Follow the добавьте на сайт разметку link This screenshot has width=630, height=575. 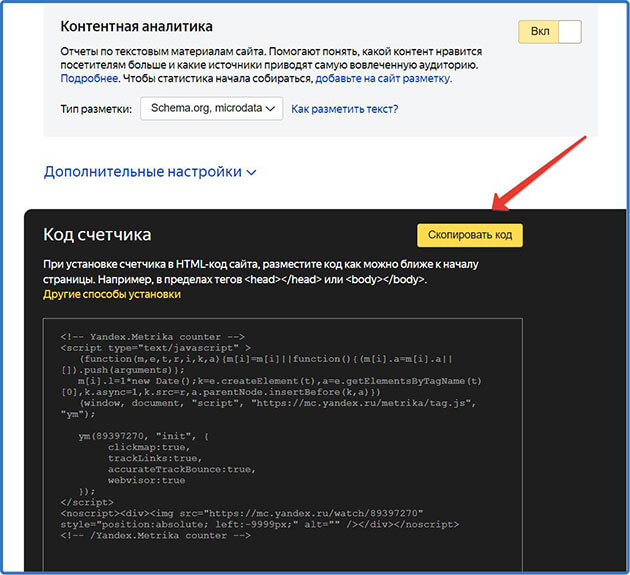(382, 78)
